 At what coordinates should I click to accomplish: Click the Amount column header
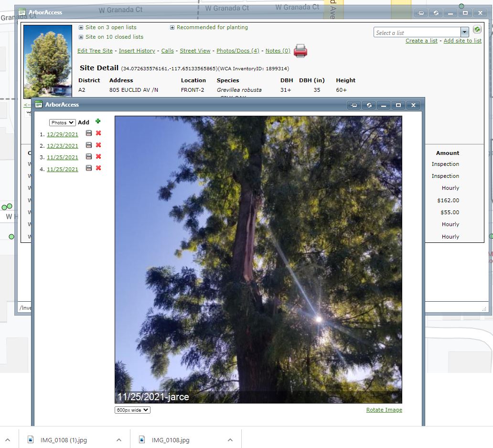click(x=448, y=153)
